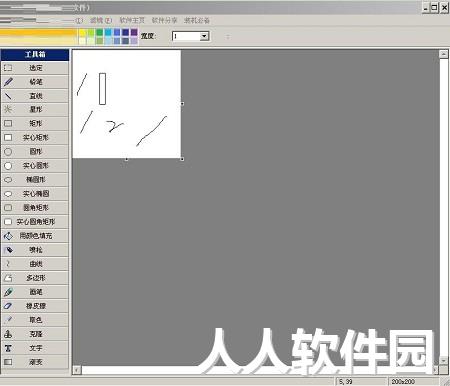The image size is (450, 386).
Task: Activate the 克隆 clone stamp tool
Action: (35, 334)
